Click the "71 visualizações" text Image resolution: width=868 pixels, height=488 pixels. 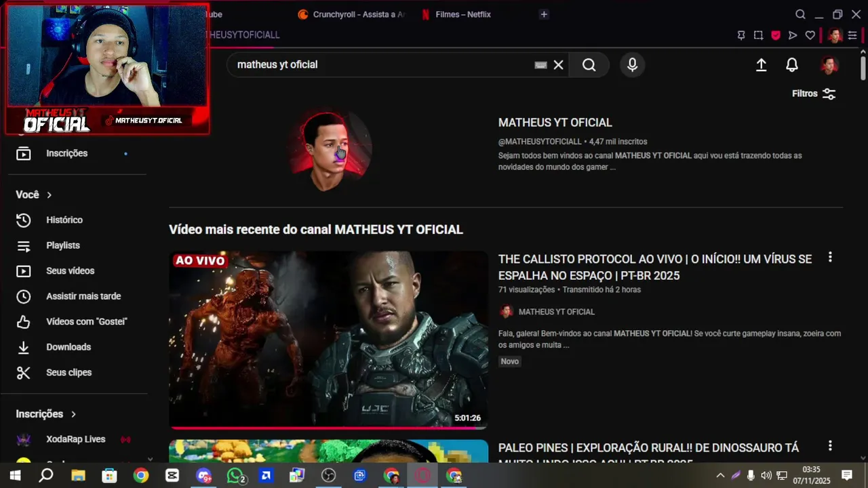(x=526, y=289)
